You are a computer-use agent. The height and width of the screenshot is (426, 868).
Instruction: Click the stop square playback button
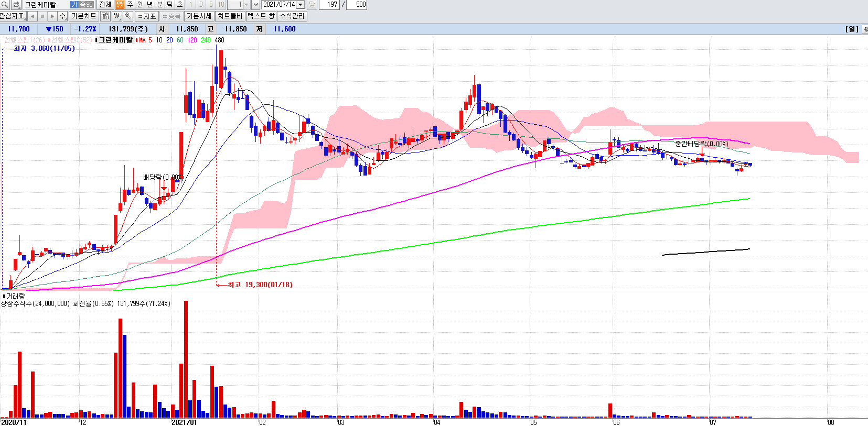pyautogui.click(x=42, y=16)
